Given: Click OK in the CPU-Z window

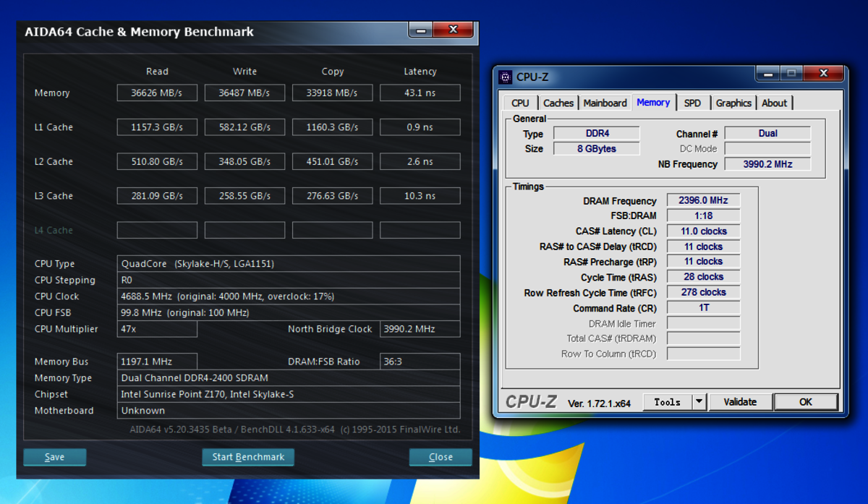Looking at the screenshot, I should click(x=806, y=402).
